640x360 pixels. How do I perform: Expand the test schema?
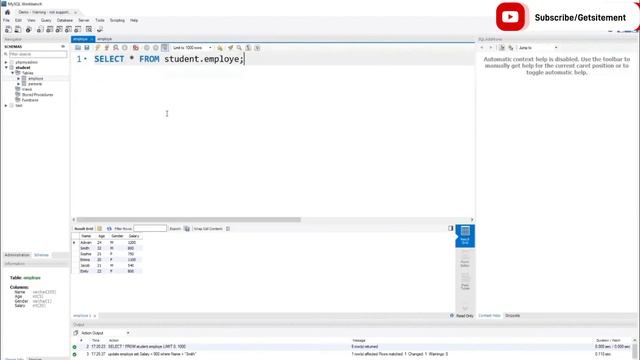6,105
